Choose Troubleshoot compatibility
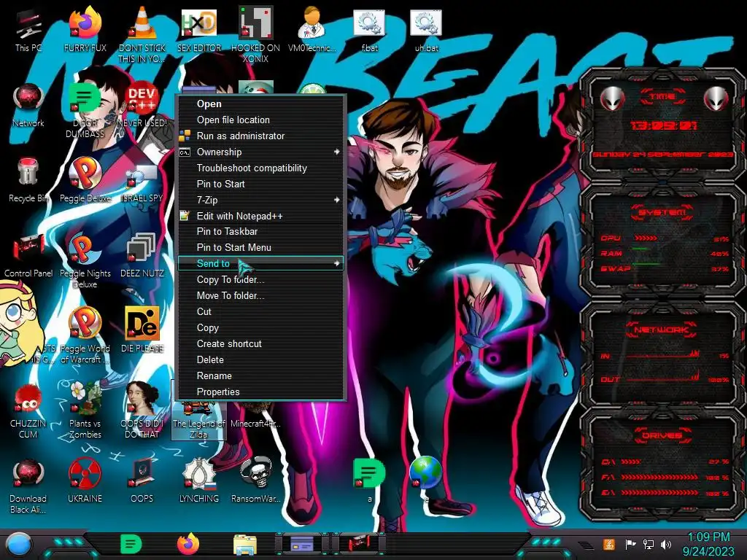 click(260, 168)
